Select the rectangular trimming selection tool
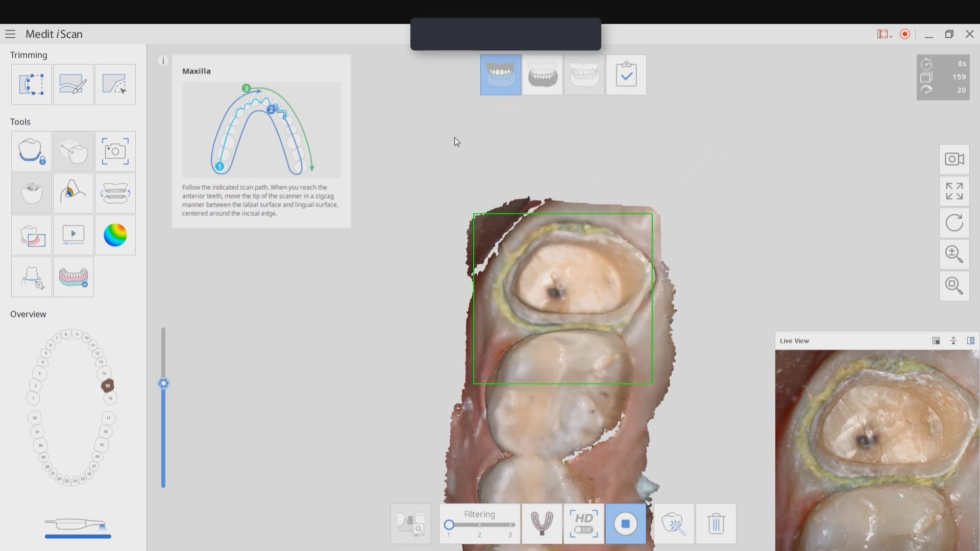The width and height of the screenshot is (980, 551). click(x=32, y=85)
